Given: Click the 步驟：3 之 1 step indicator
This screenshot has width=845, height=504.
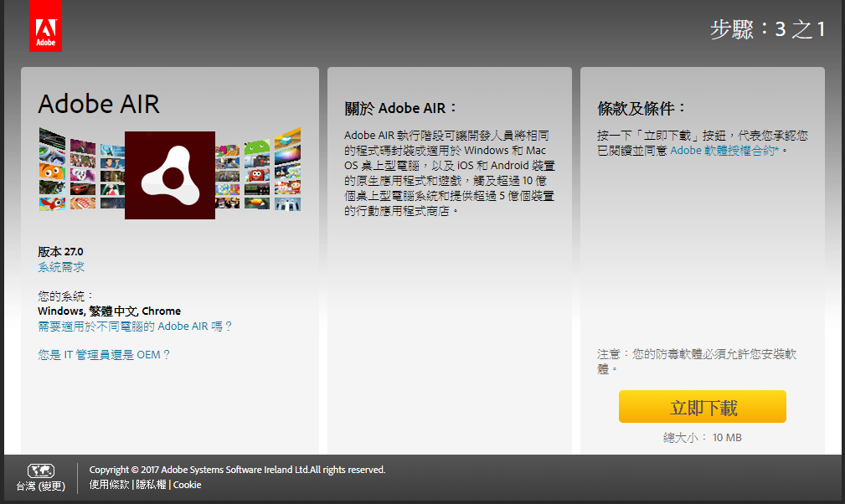Looking at the screenshot, I should tap(767, 30).
